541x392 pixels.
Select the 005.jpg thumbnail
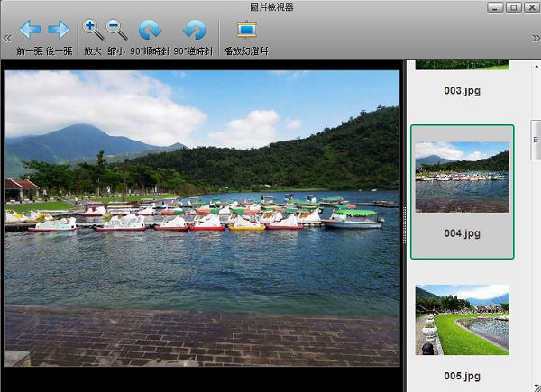click(x=462, y=320)
